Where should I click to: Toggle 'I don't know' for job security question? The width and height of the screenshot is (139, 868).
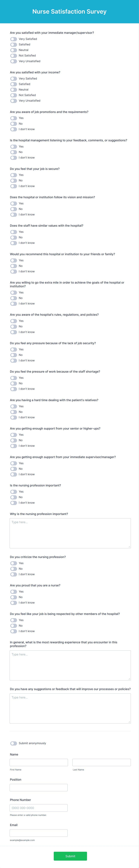pyautogui.click(x=13, y=186)
